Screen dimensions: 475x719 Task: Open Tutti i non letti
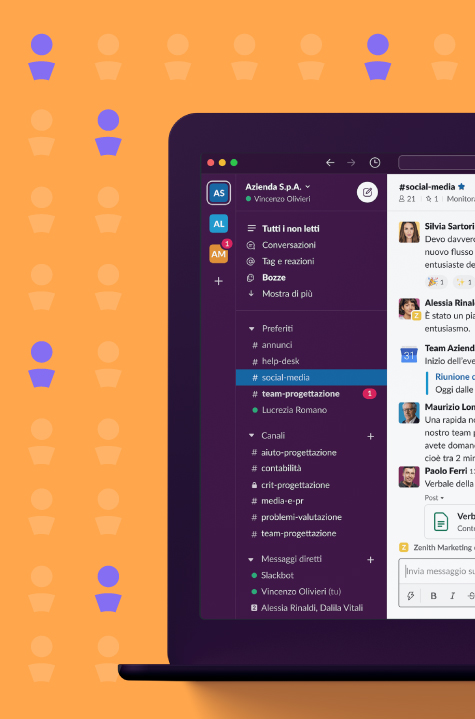pyautogui.click(x=291, y=228)
